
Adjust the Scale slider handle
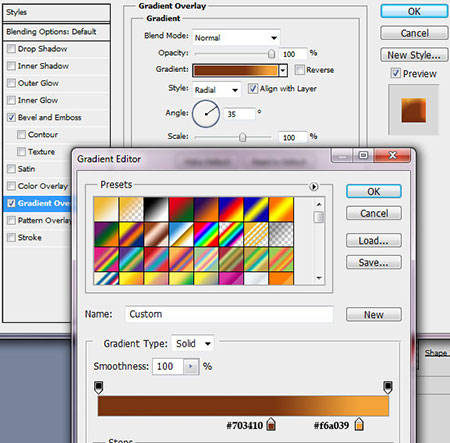coord(243,137)
